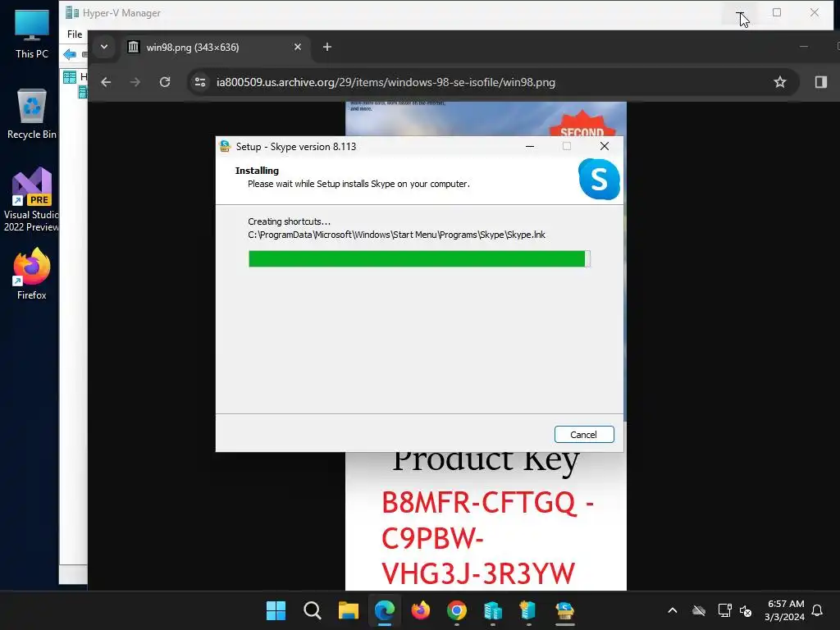The height and width of the screenshot is (630, 840).
Task: Select the Hyper-V Manager tree node icon
Action: click(x=70, y=77)
